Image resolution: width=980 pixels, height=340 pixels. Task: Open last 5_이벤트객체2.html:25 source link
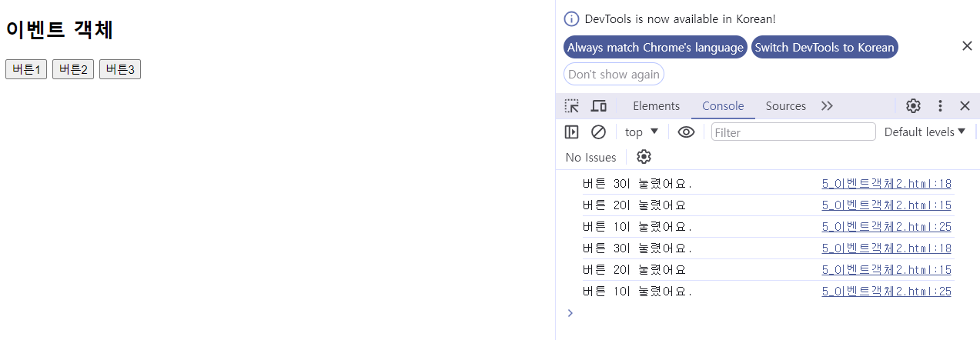coord(887,292)
